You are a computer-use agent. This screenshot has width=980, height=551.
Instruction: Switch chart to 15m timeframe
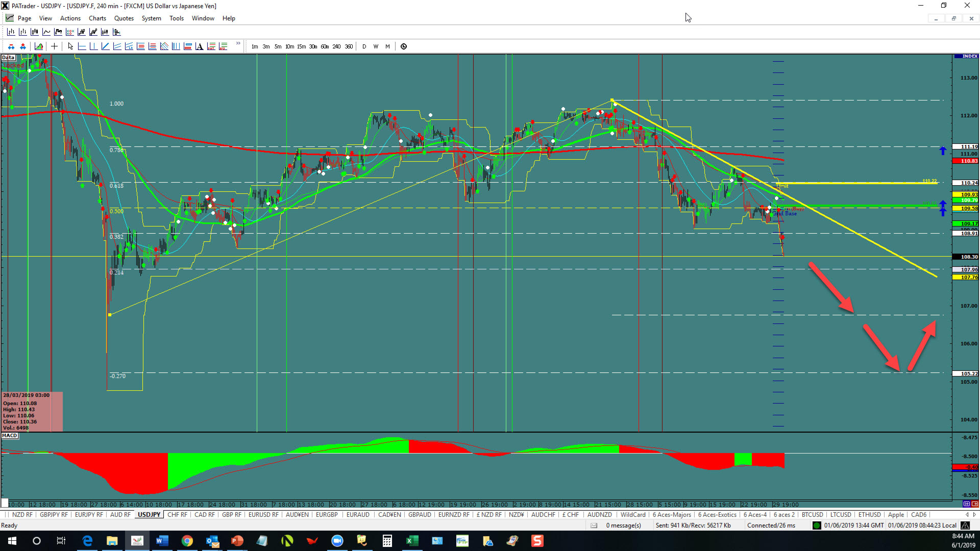(301, 46)
